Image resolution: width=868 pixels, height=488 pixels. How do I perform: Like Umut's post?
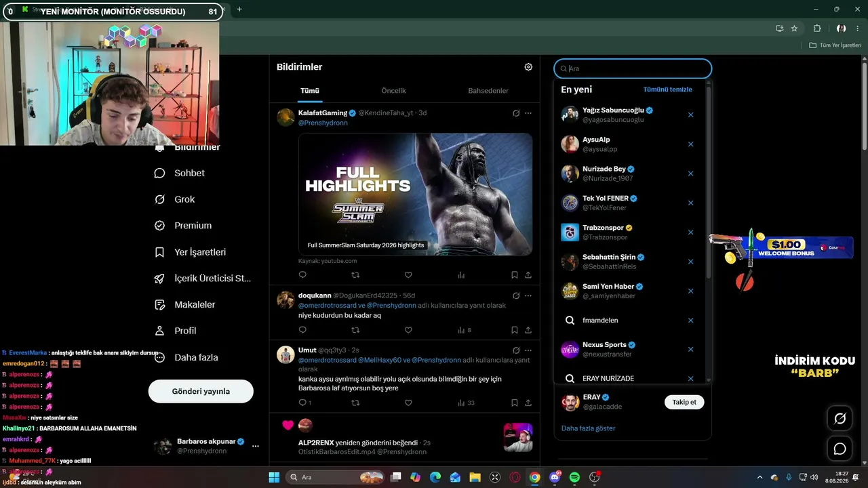(x=408, y=403)
